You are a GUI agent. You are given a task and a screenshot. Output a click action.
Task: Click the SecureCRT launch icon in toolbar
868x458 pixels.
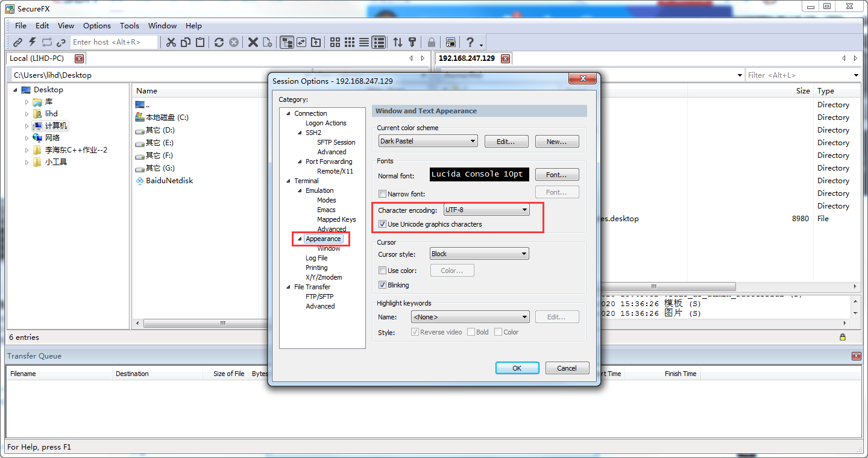(451, 42)
